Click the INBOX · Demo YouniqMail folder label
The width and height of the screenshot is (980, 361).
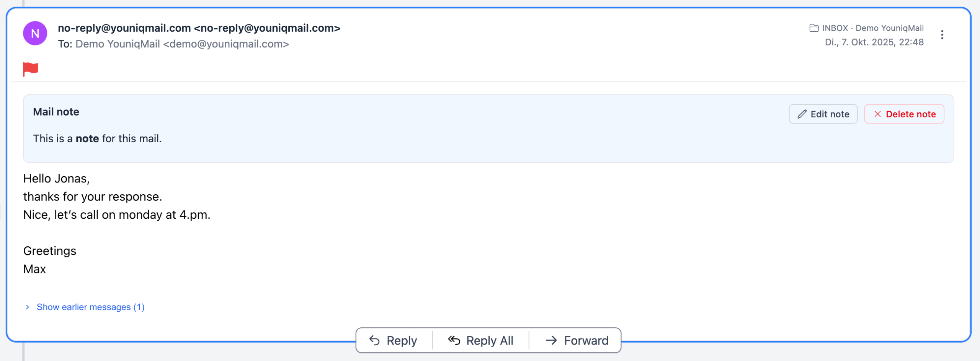(x=873, y=28)
